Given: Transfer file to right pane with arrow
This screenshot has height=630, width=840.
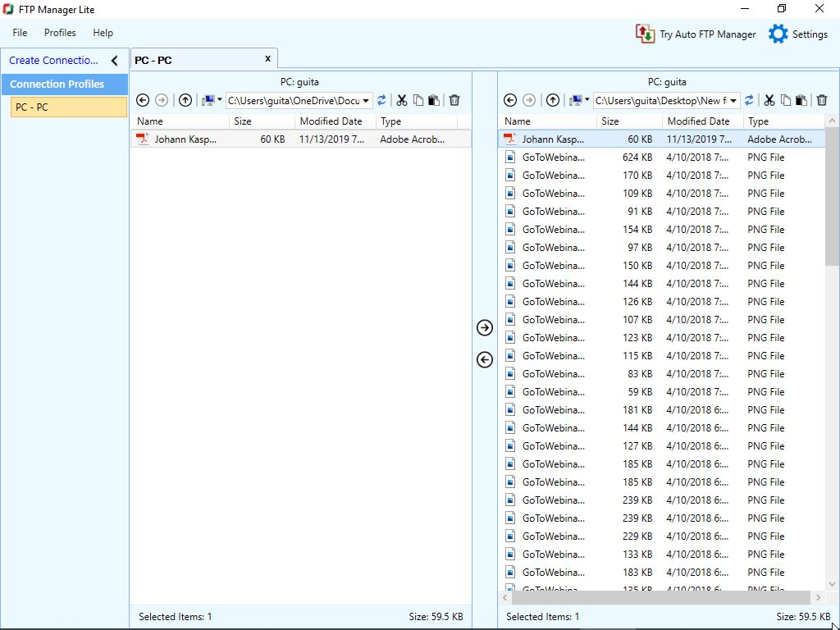Looking at the screenshot, I should pos(485,327).
